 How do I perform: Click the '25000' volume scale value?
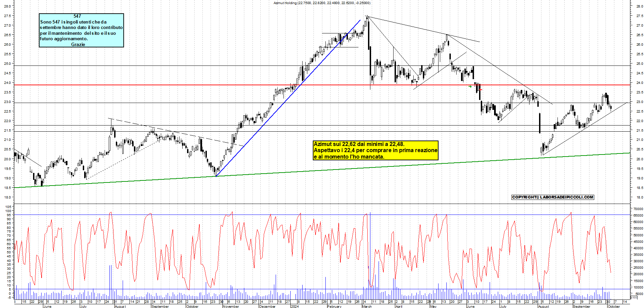638,267
